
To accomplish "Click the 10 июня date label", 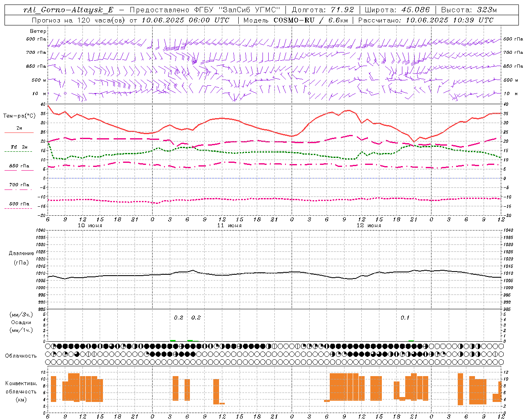I will 90,226.
